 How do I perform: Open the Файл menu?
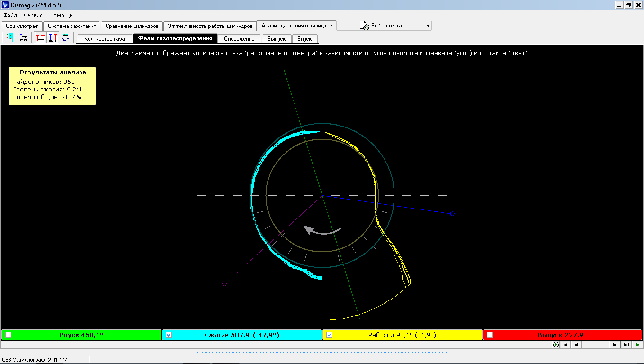coord(10,15)
